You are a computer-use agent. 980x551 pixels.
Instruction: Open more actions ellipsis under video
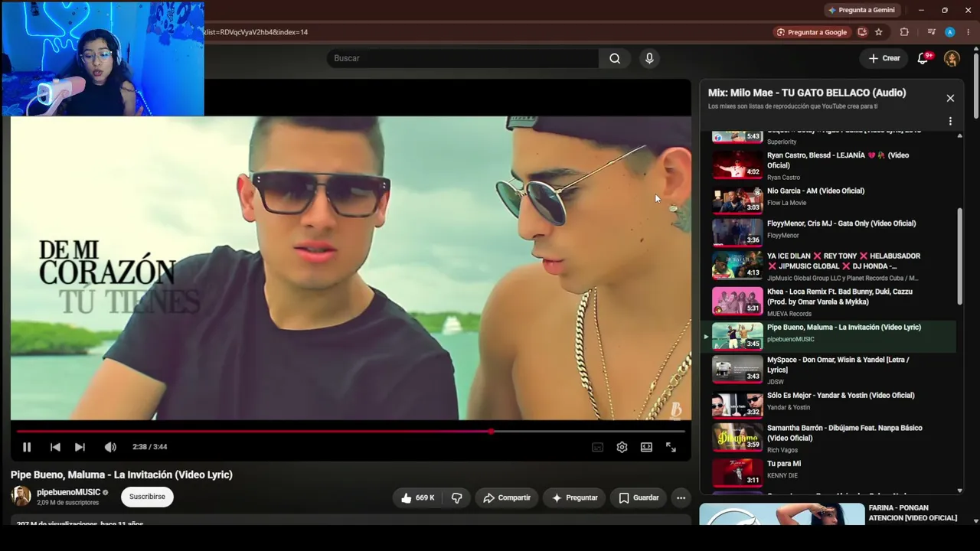click(681, 497)
